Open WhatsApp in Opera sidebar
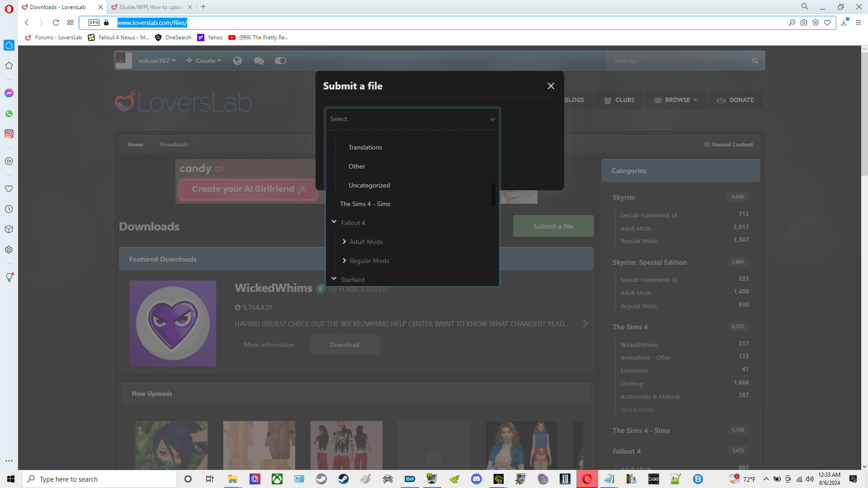This screenshot has height=488, width=868. coord(9,113)
